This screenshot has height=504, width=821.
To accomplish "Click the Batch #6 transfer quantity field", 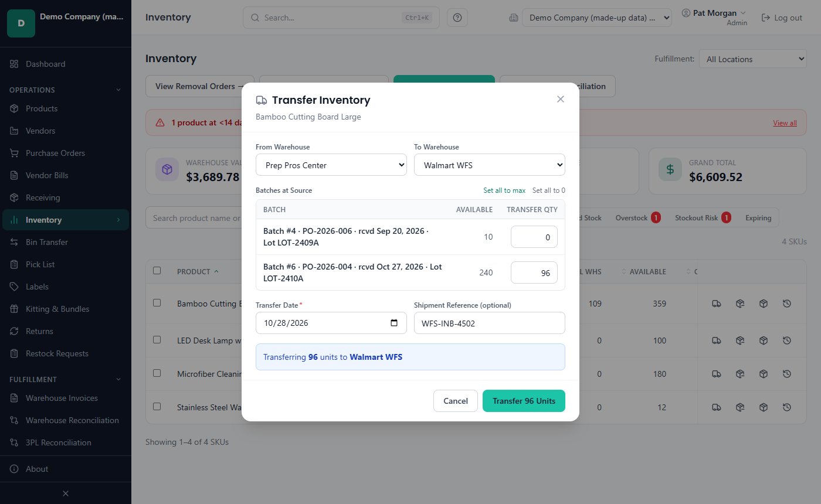I will tap(534, 273).
